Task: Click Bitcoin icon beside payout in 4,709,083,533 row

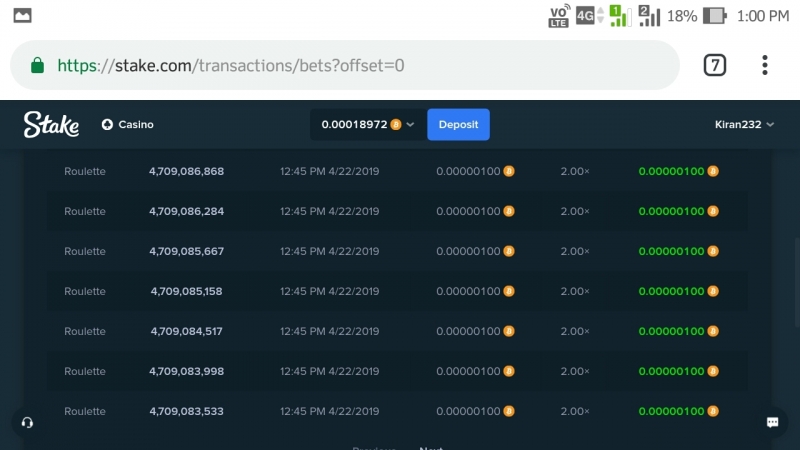Action: pyautogui.click(x=713, y=411)
